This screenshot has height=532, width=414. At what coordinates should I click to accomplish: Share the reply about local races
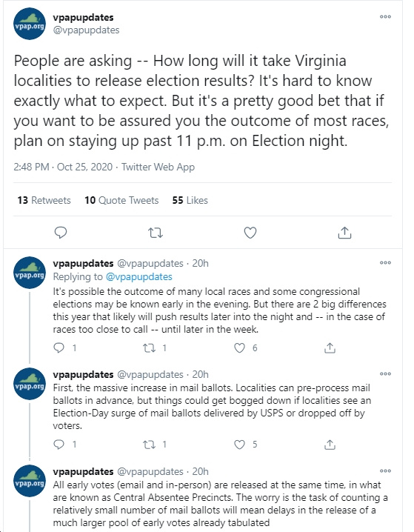pos(330,348)
